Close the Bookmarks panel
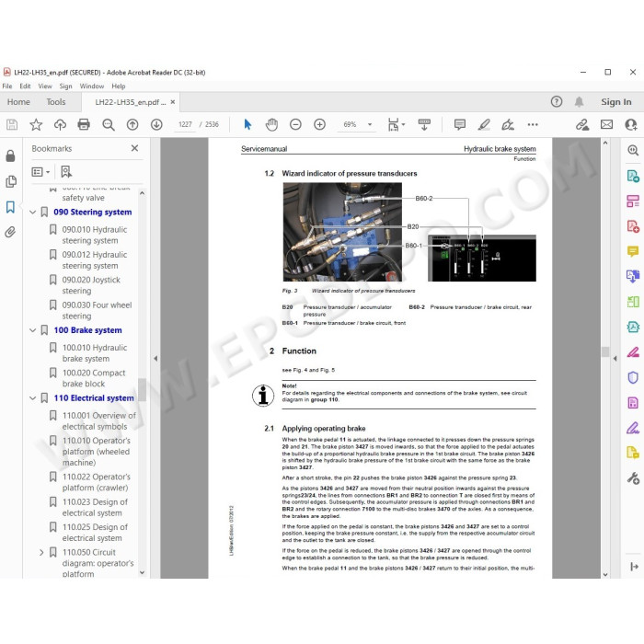Viewport: 644px width, 644px height. 134,148
